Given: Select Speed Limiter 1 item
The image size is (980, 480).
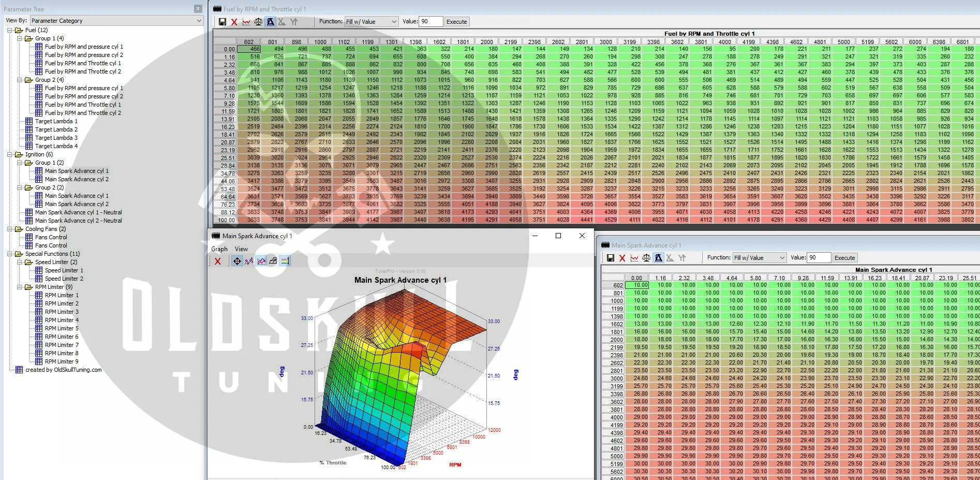Looking at the screenshot, I should point(64,270).
